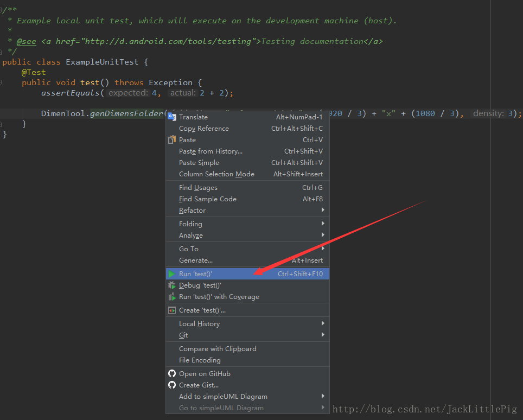The image size is (523, 420).
Task: Click the DimenTool class reference
Action: [63, 113]
